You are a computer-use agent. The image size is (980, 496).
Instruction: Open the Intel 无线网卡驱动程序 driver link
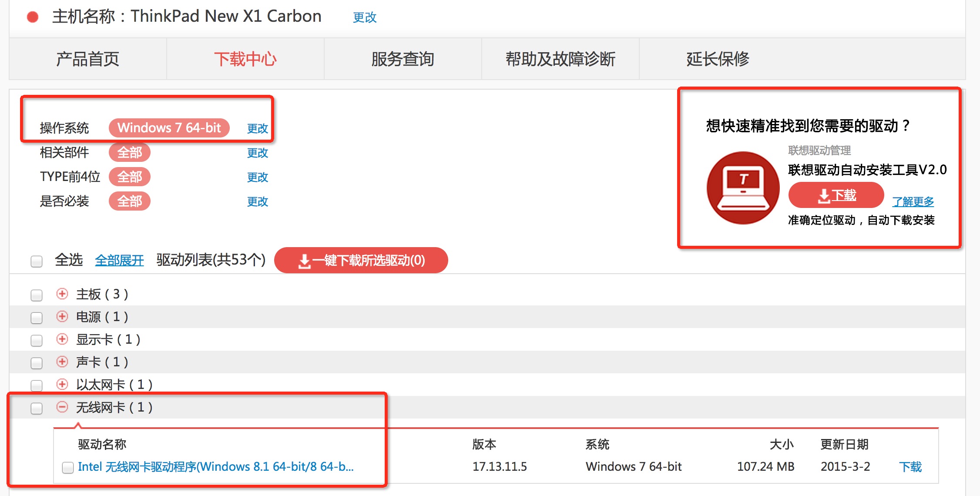point(216,467)
